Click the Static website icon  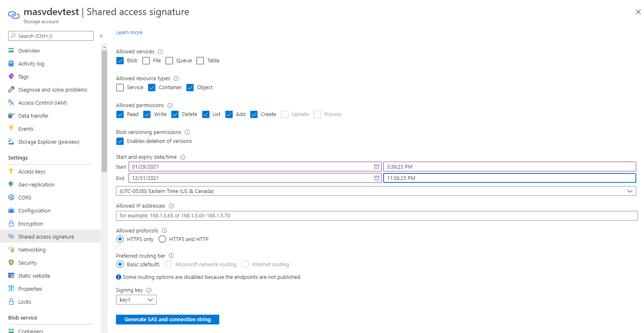point(11,276)
